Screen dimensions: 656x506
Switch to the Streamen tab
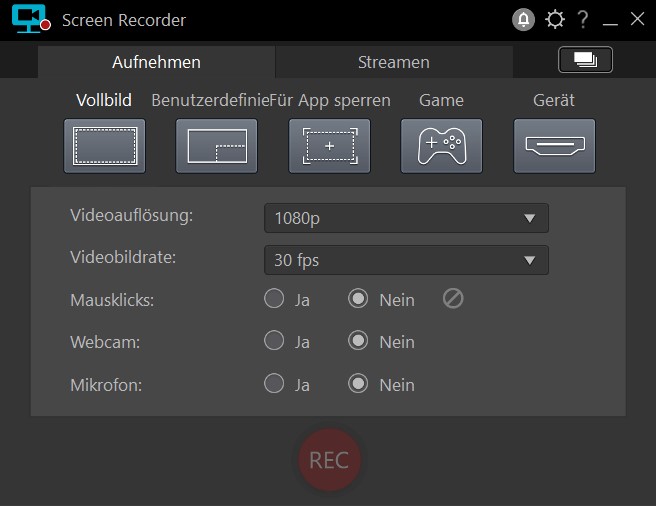(393, 62)
